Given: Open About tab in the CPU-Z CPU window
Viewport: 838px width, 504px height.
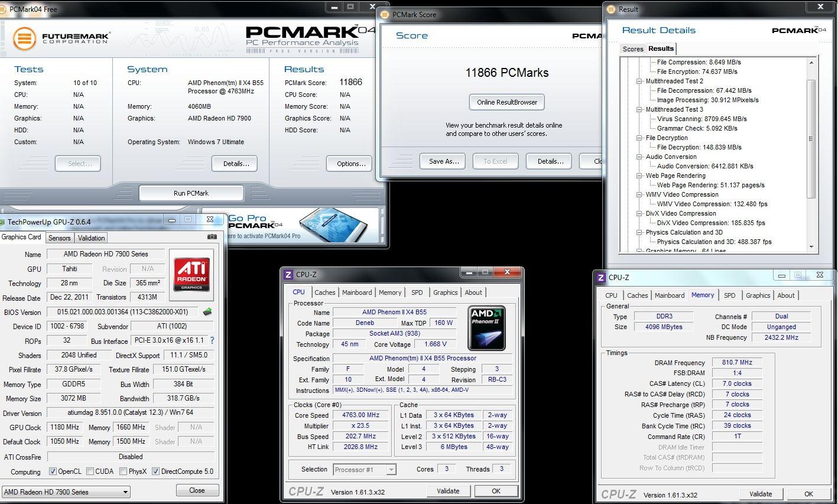Looking at the screenshot, I should pyautogui.click(x=473, y=292).
